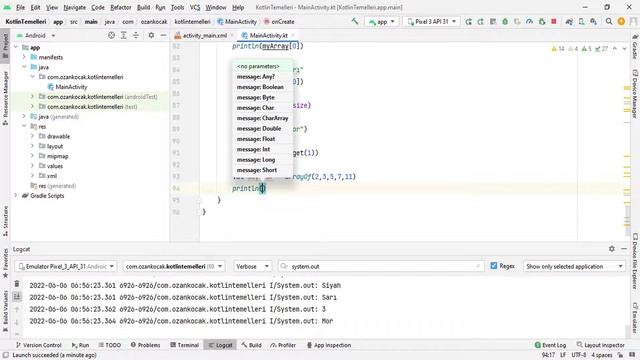
Task: Open the Refactor menu
Action: pos(120,7)
